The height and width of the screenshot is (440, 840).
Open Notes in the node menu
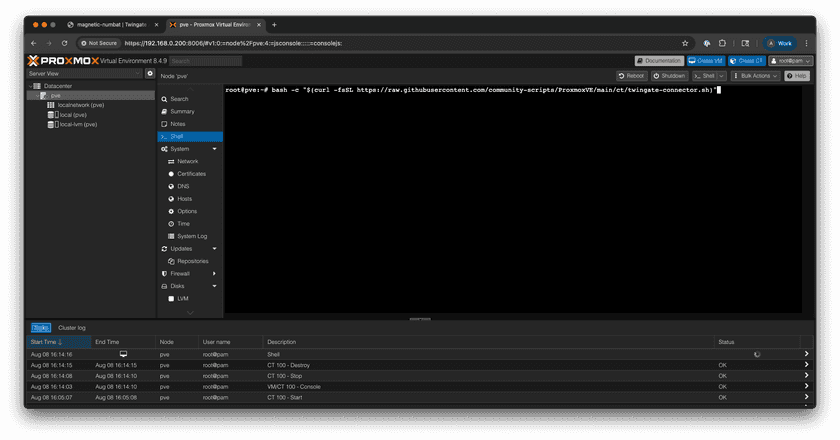coord(178,124)
